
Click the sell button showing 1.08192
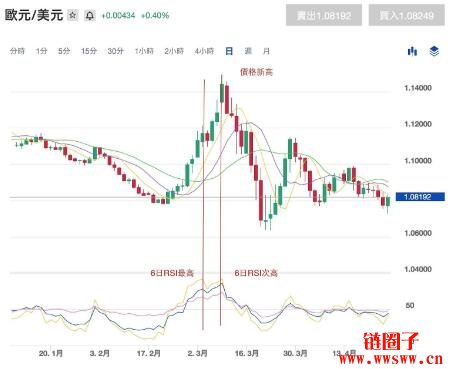coord(324,15)
